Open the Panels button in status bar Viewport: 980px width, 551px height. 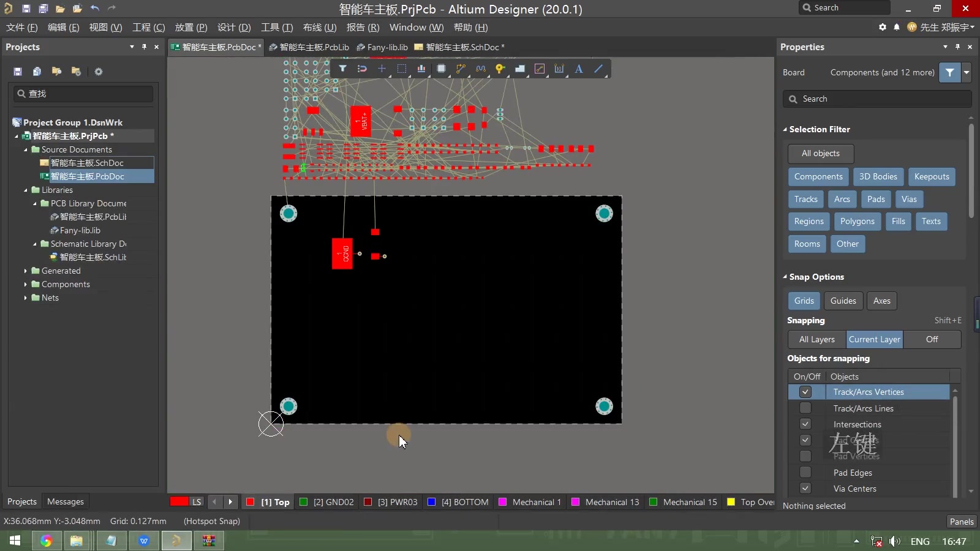click(x=961, y=522)
